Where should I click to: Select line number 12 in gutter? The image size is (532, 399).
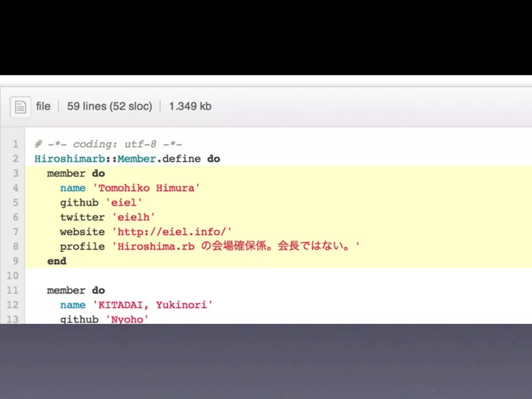coord(13,305)
